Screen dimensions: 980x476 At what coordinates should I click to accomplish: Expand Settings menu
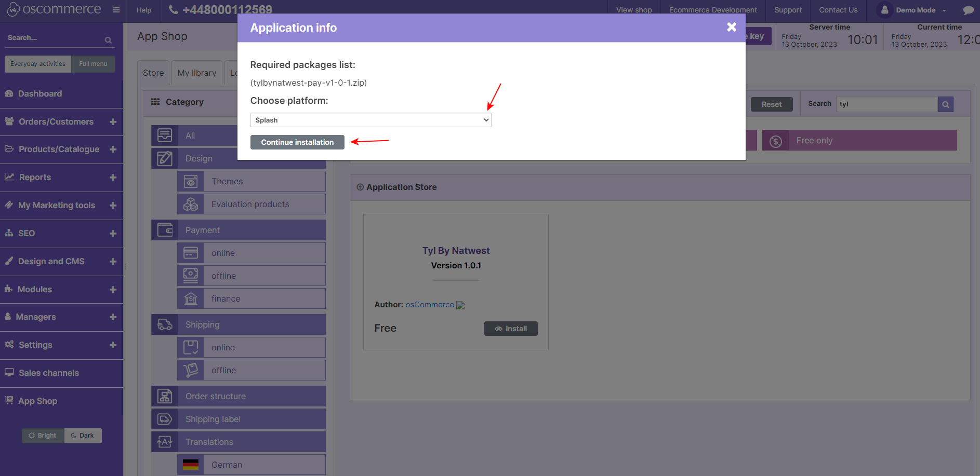(x=113, y=345)
